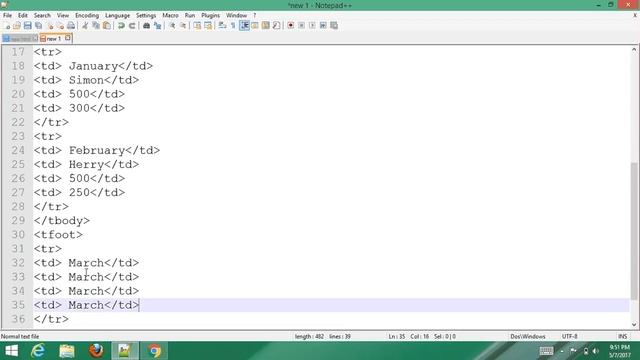
Task: Click the Stop Recording macro icon
Action: tap(301, 26)
